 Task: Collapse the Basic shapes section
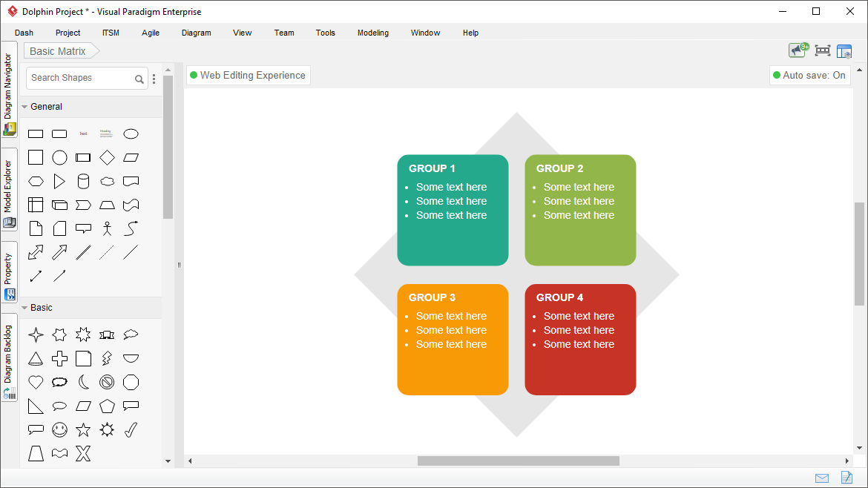pyautogui.click(x=24, y=308)
